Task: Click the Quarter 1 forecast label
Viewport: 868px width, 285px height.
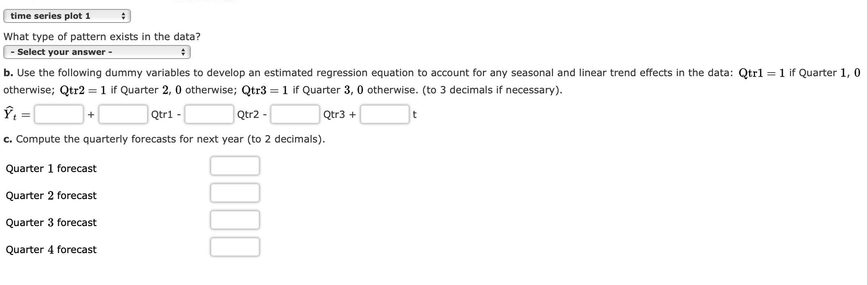Action: click(51, 168)
